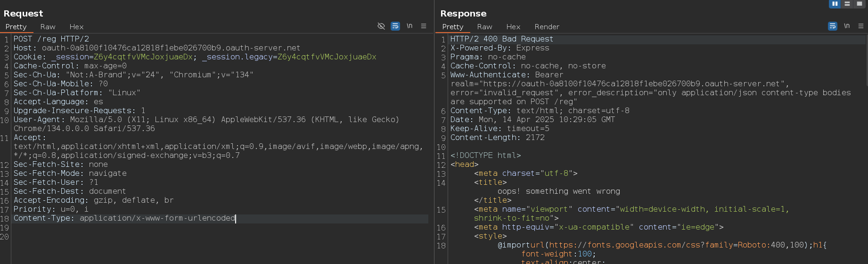The height and width of the screenshot is (264, 868).
Task: Open the Request editor hamburger options menu
Action: 424,26
